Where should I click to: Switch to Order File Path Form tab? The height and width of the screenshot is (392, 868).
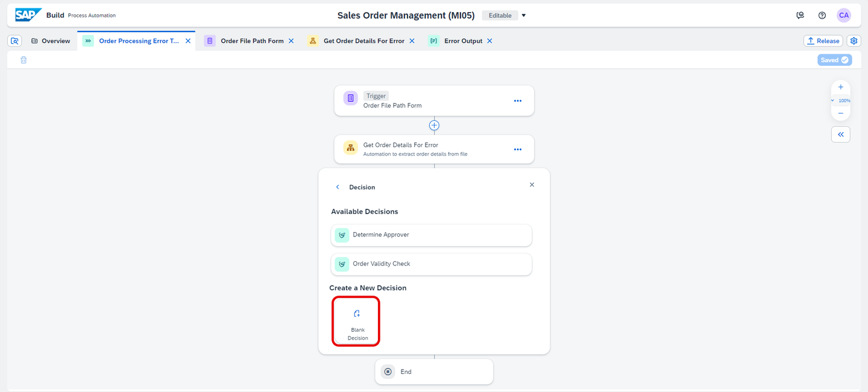(x=252, y=41)
